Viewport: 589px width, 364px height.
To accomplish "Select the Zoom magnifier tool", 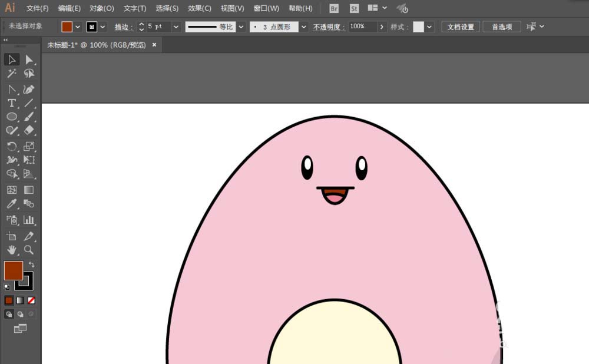I will click(x=29, y=250).
